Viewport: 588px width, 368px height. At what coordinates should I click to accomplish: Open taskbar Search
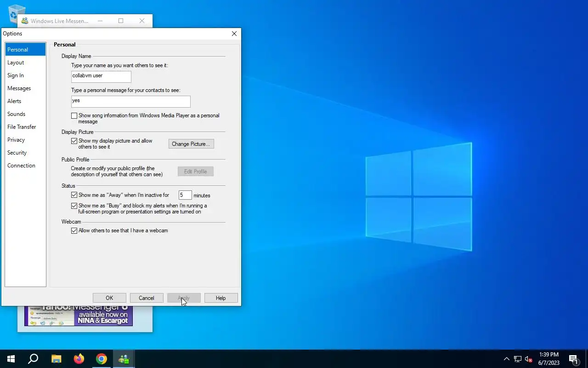(33, 359)
